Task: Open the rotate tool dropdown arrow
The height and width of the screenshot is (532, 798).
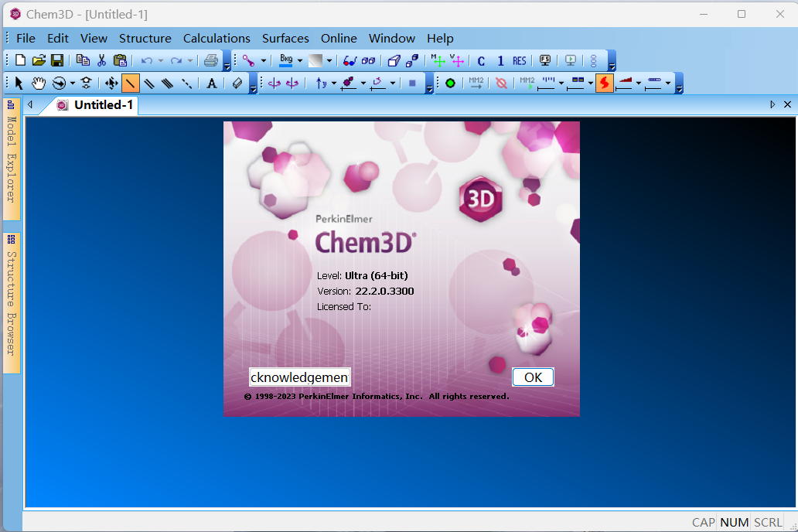Action: tap(73, 83)
